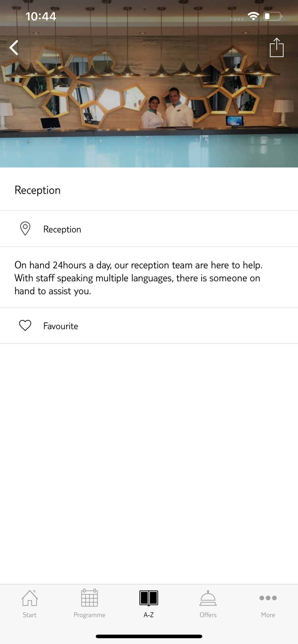The width and height of the screenshot is (298, 644).
Task: Tap the battery status icon
Action: [x=273, y=16]
